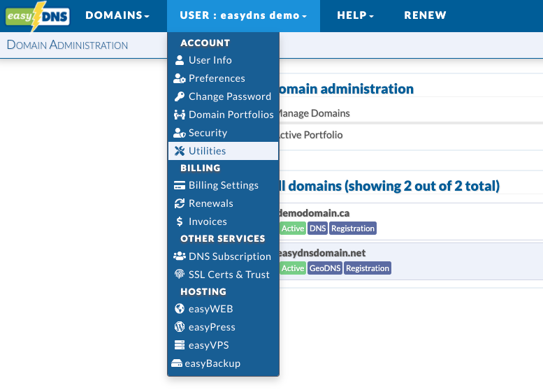Click the Preferences user-gear icon
The height and width of the screenshot is (392, 543).
[x=180, y=78]
